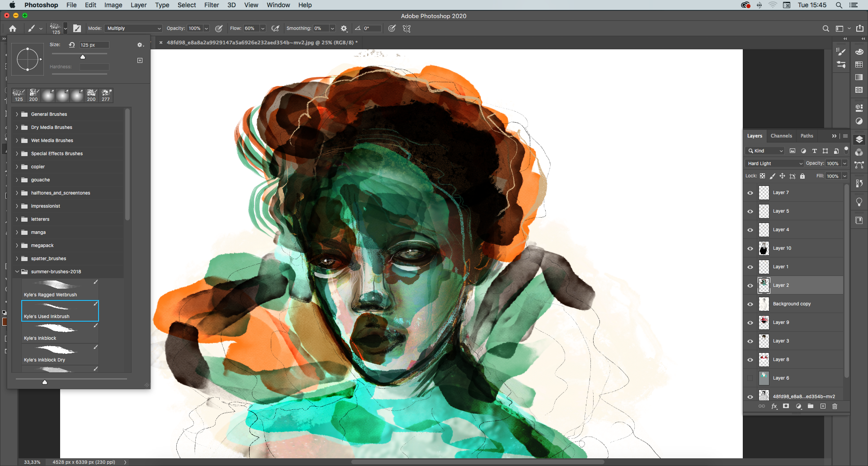Click the brush Size slider handle

[83, 57]
